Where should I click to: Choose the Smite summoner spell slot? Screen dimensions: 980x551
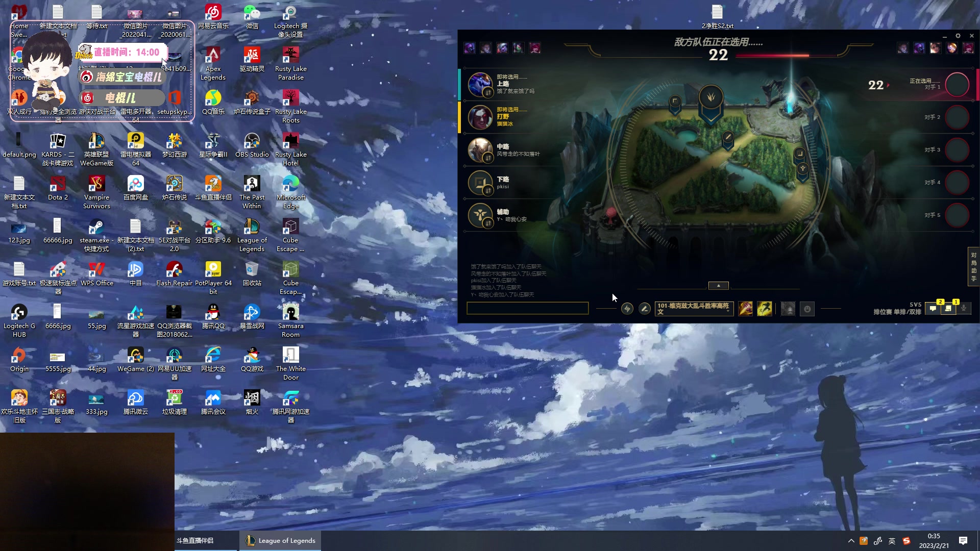[x=746, y=309]
